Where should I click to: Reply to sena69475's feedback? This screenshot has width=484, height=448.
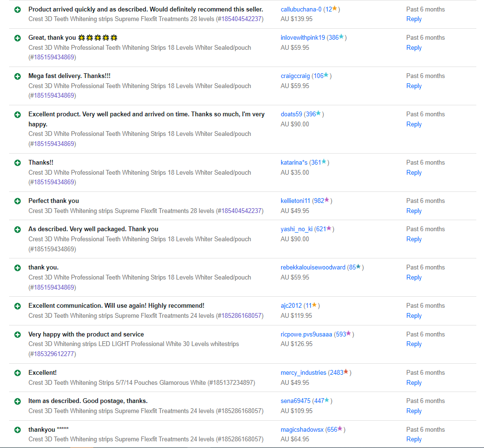pyautogui.click(x=414, y=411)
